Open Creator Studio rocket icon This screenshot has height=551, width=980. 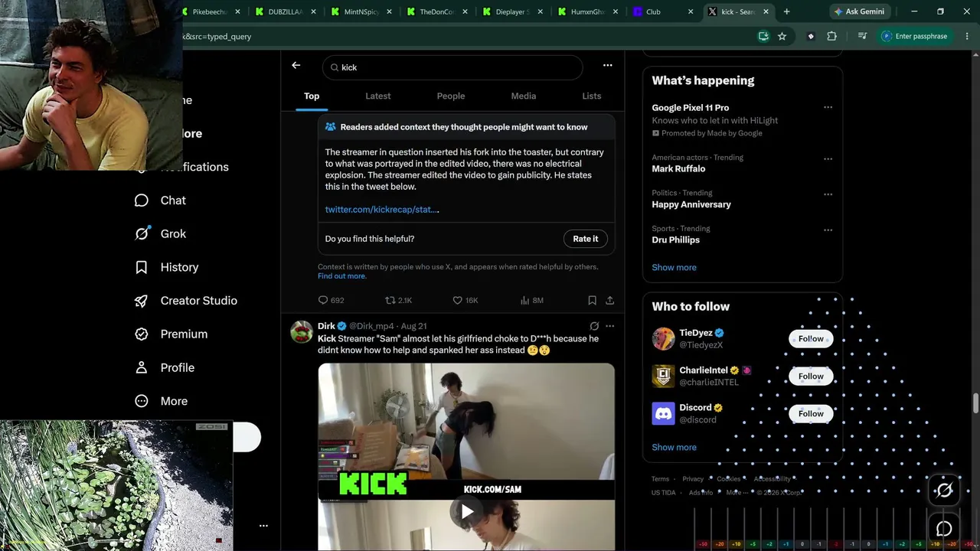click(142, 301)
